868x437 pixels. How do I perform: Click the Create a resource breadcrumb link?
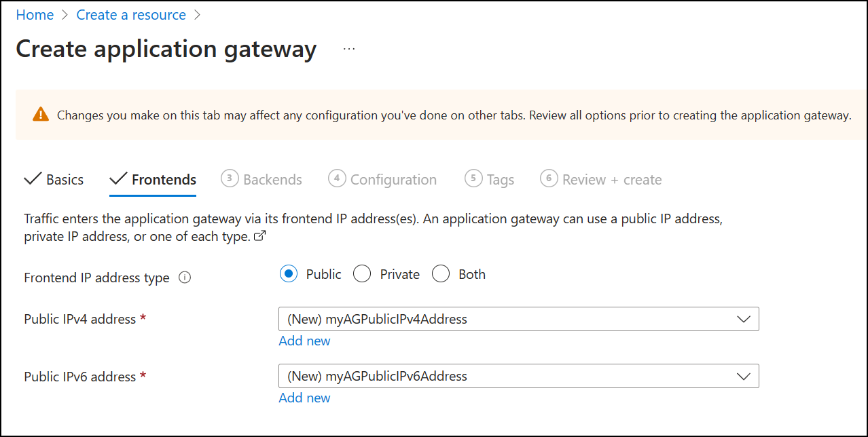(x=130, y=14)
